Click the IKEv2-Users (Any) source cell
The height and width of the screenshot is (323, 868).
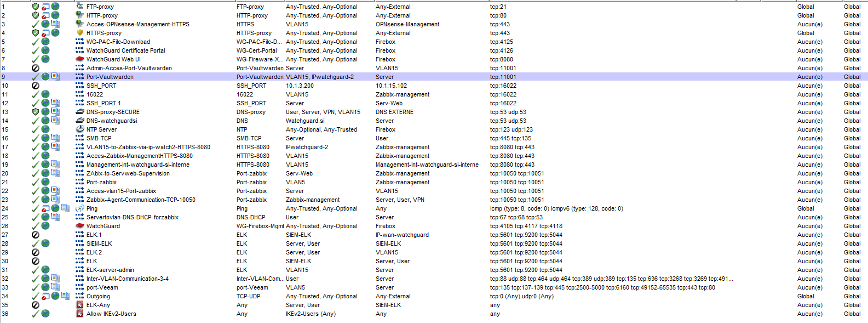point(311,314)
